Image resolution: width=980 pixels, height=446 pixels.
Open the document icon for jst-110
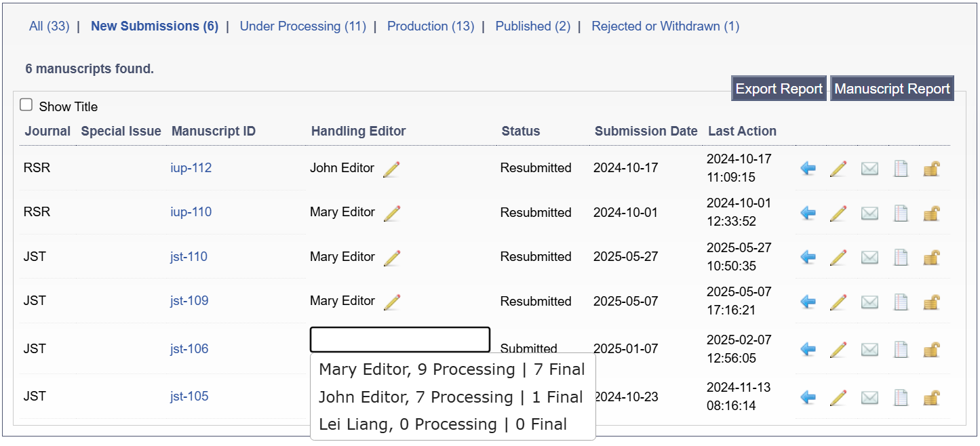point(901,258)
